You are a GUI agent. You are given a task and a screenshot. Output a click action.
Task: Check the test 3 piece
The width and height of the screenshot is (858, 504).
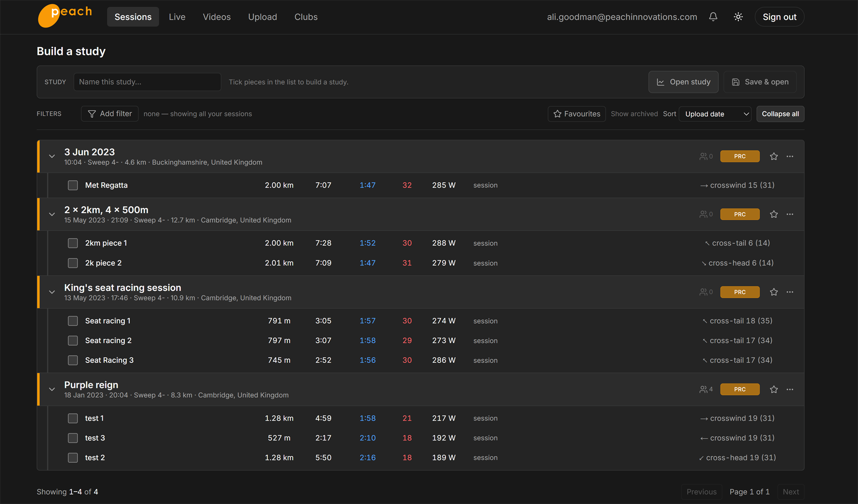coord(73,438)
